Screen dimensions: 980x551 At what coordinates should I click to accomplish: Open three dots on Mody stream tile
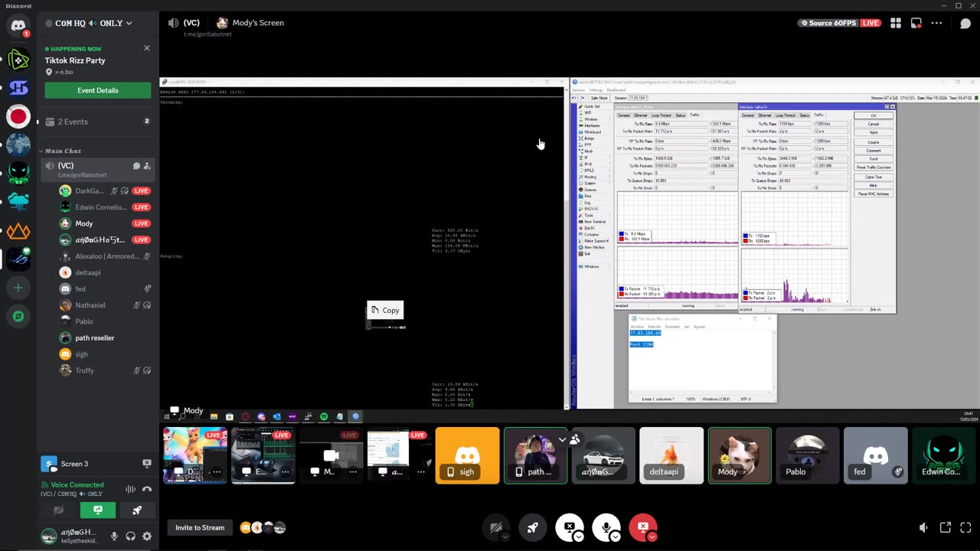pyautogui.click(x=353, y=472)
